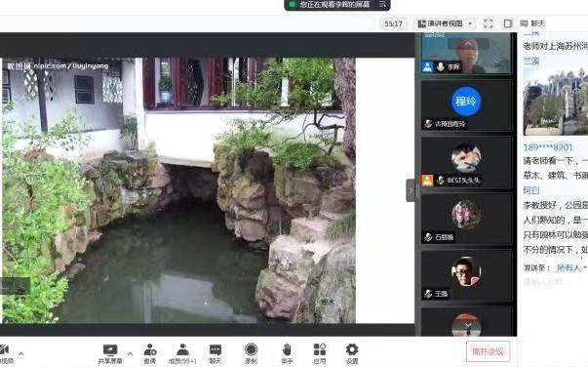The height and width of the screenshot is (367, 588).
Task: Click the muted mic icon on 程玲 tile
Action: (x=428, y=123)
